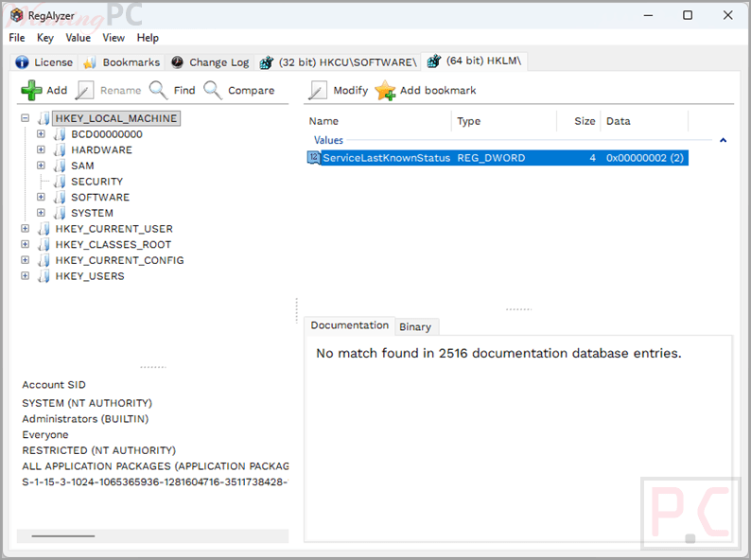Click the REG_DWORD type cell

[491, 158]
